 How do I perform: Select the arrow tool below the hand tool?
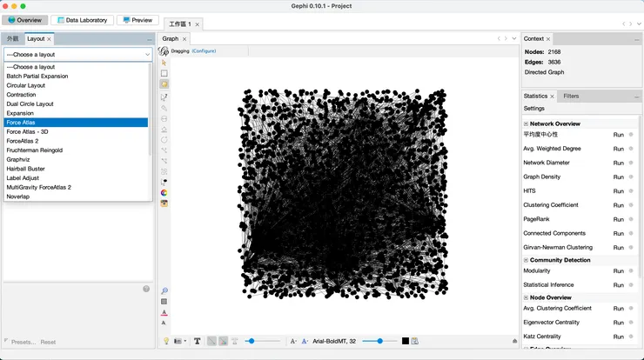pos(164,97)
